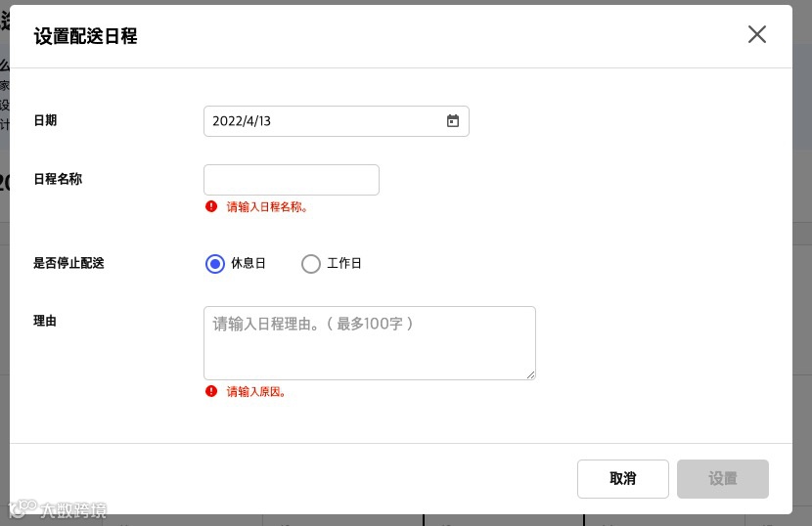
Task: Click the dialog title 设置配送日程
Action: coord(85,36)
